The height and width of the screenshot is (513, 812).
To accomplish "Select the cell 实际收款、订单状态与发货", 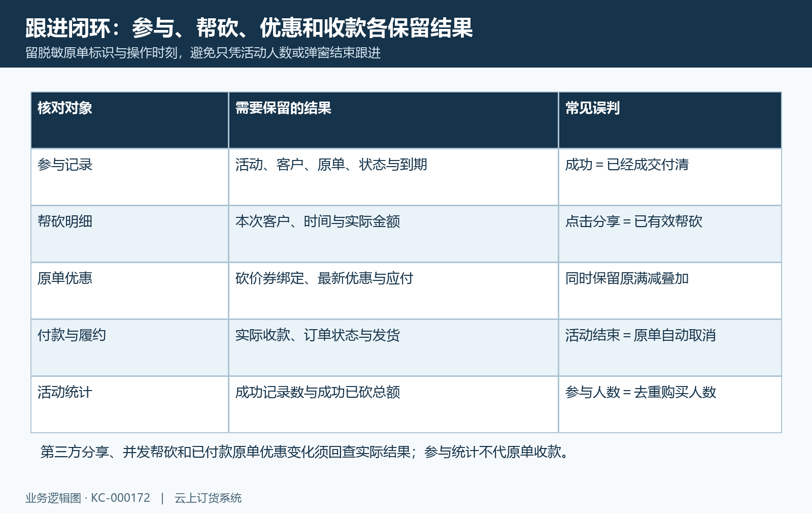I will coord(393,348).
